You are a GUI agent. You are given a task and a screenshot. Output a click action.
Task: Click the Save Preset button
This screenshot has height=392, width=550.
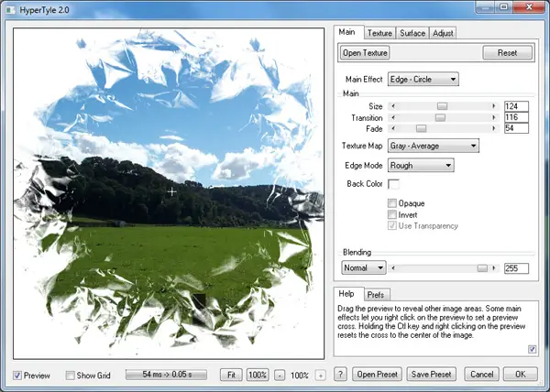pyautogui.click(x=431, y=374)
